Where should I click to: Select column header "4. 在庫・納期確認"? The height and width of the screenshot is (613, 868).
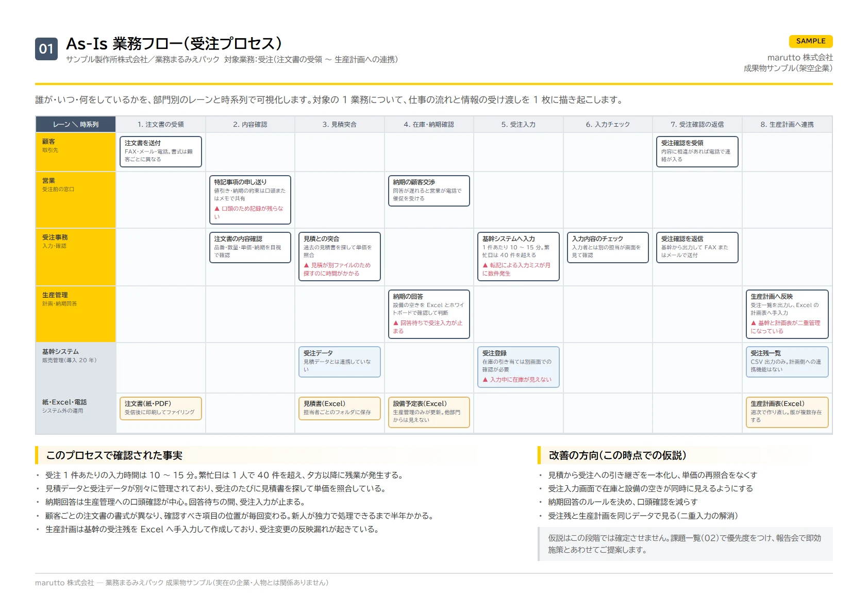click(429, 125)
